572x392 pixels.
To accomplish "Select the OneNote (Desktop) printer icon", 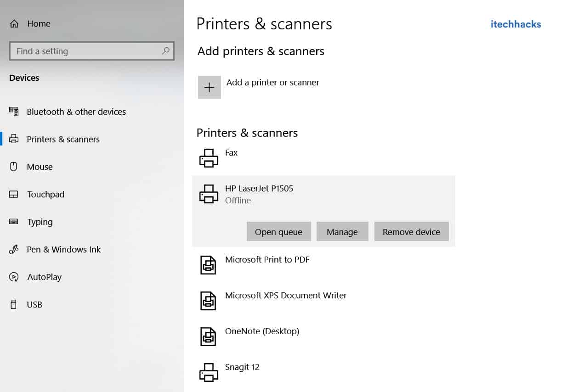I will click(209, 336).
